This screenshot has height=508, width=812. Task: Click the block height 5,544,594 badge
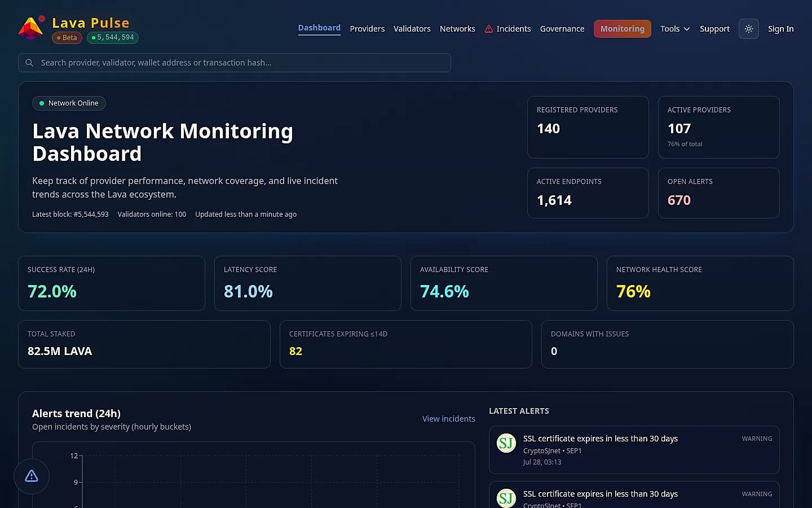(x=113, y=38)
